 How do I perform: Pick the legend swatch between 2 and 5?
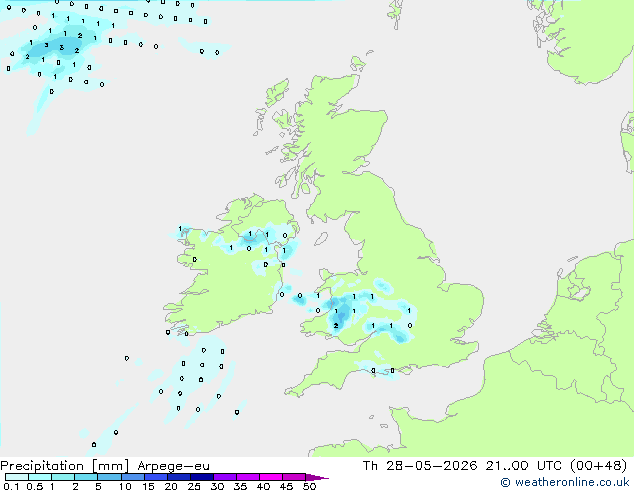click(86, 477)
